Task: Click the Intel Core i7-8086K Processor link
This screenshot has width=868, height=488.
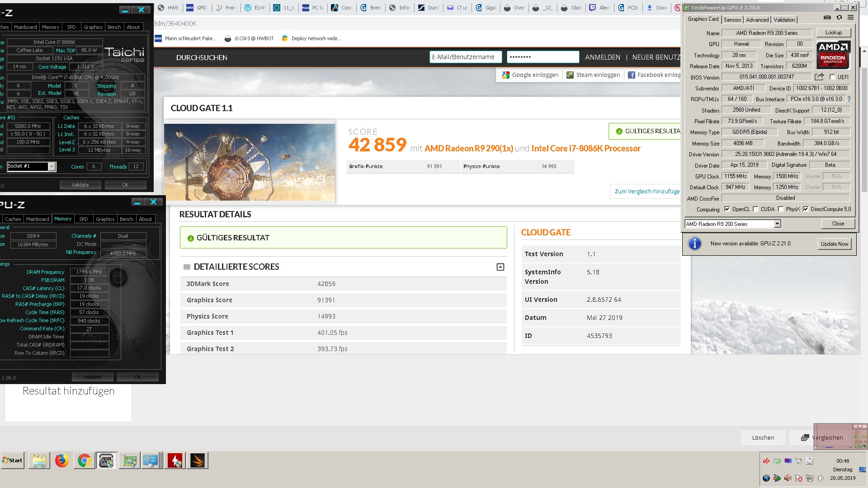Action: tap(585, 148)
